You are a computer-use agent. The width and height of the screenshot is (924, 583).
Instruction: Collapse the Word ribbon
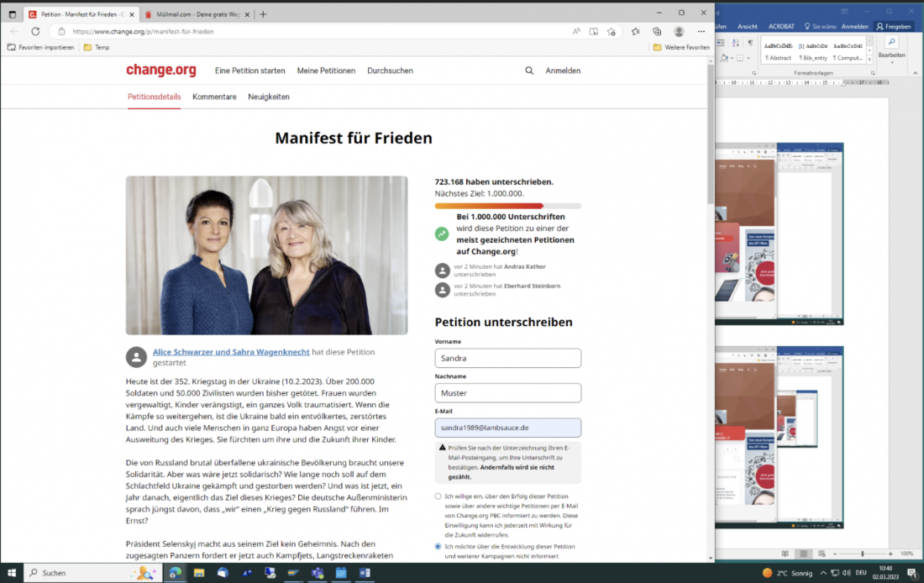pyautogui.click(x=916, y=73)
